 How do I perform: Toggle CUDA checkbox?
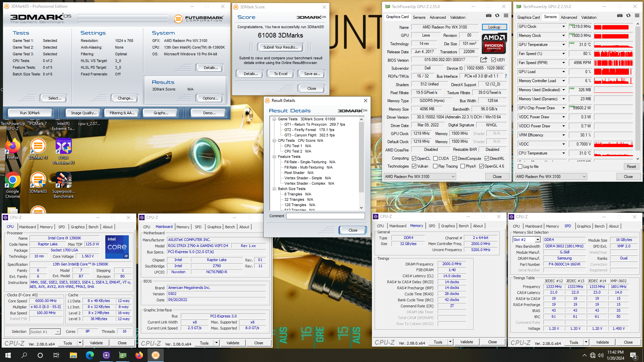435,159
